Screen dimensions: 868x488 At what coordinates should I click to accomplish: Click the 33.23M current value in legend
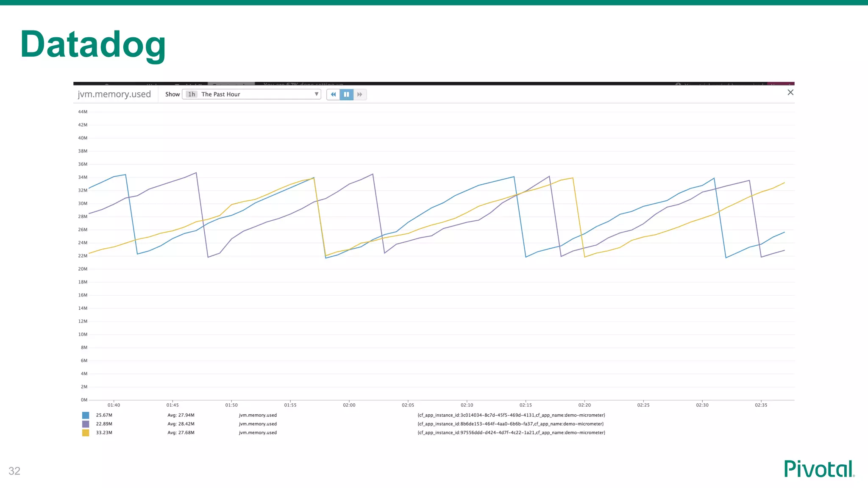pos(104,433)
